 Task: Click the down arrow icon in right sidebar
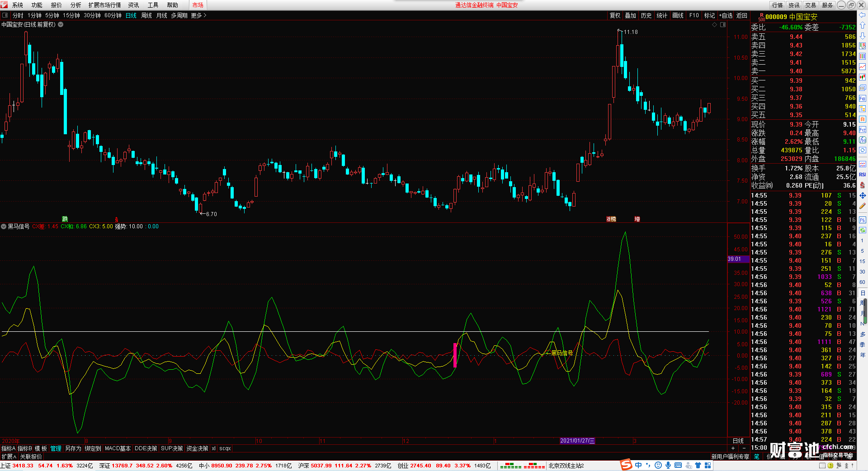click(x=863, y=36)
